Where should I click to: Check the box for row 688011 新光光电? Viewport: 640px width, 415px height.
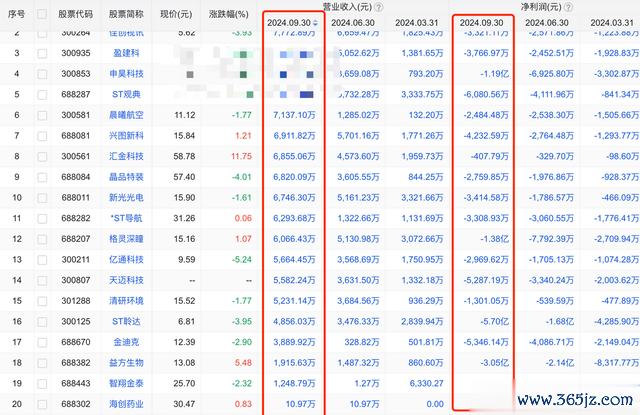(42, 198)
